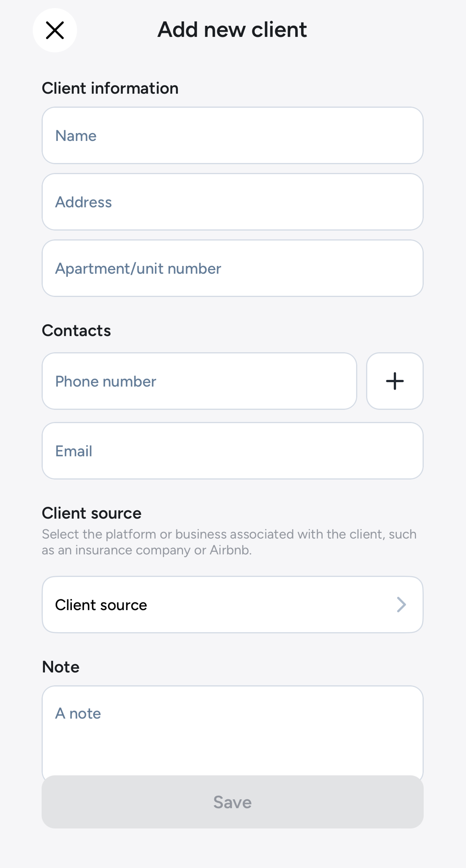This screenshot has width=466, height=868.
Task: Click the Apartment/unit number placeholder text
Action: coord(138,269)
